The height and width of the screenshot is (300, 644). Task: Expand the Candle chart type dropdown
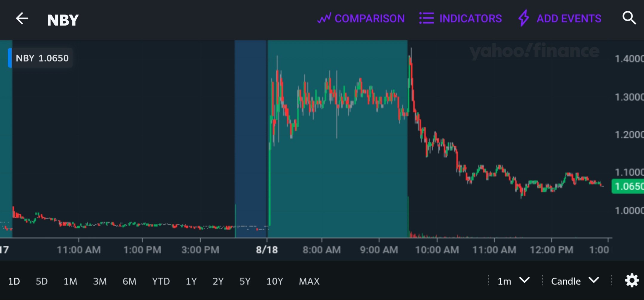click(x=575, y=281)
